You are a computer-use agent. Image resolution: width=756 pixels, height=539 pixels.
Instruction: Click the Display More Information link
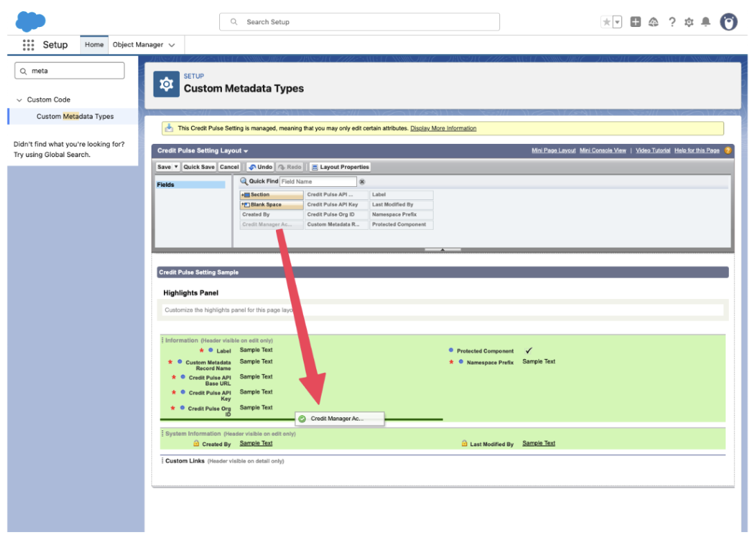(x=443, y=129)
